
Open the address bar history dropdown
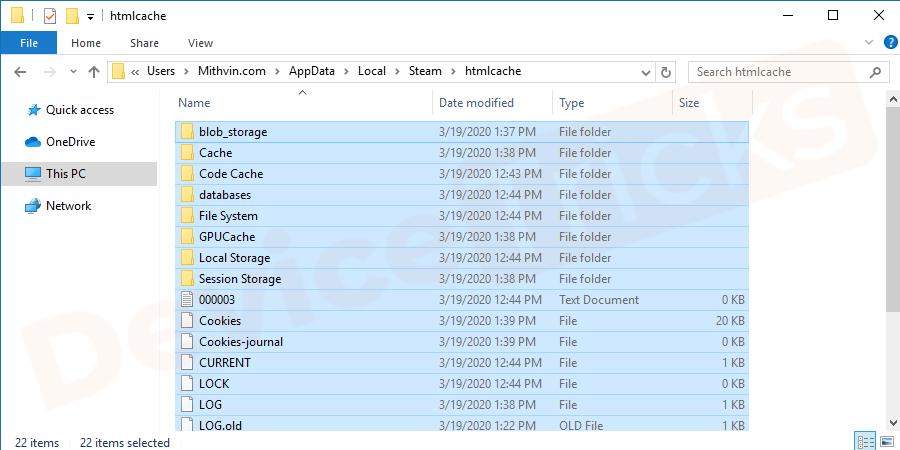[x=646, y=72]
